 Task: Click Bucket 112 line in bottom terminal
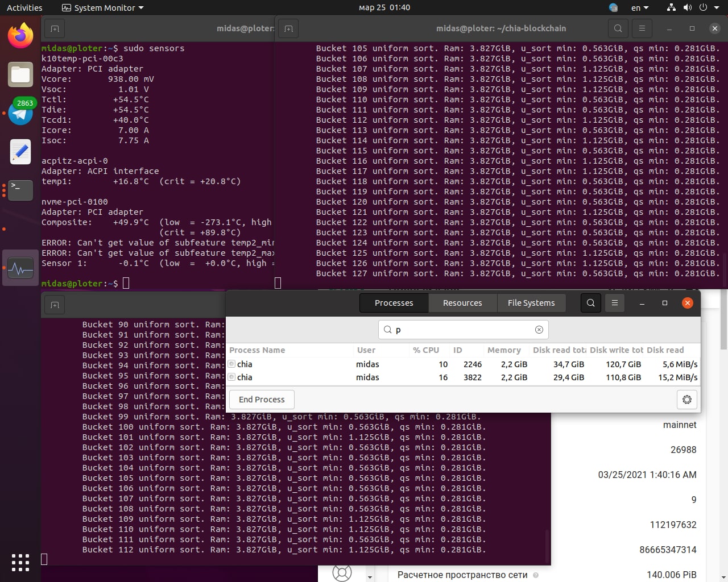click(284, 550)
